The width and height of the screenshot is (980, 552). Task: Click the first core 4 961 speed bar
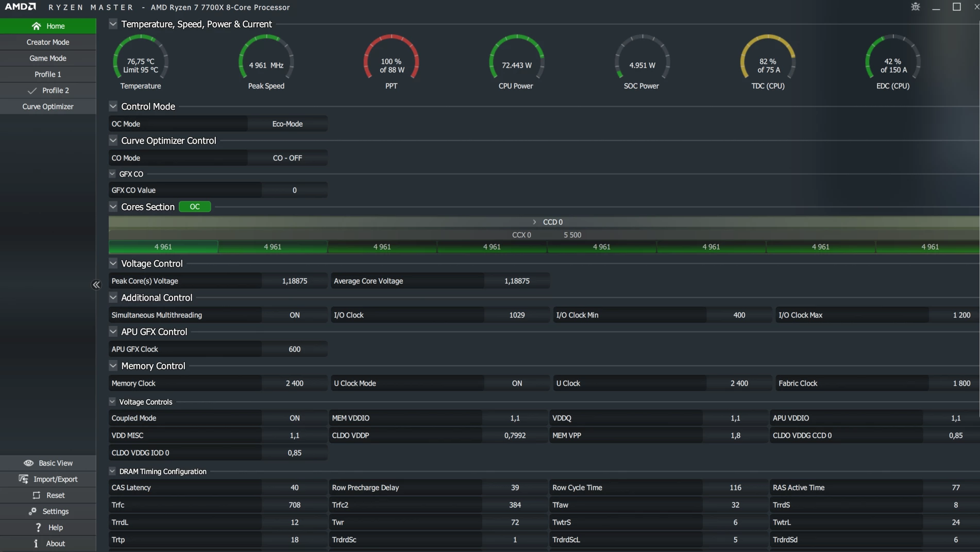click(163, 247)
